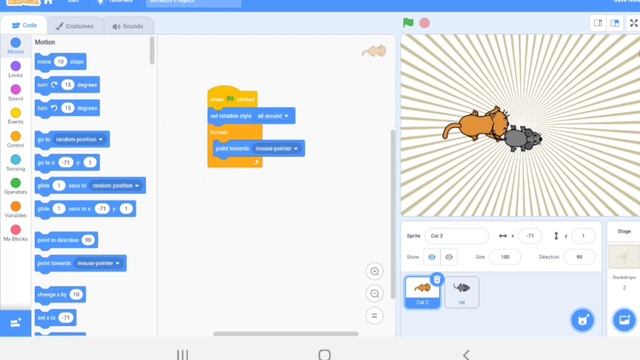Choose a new backdrop button
The image size is (640, 360).
624,320
